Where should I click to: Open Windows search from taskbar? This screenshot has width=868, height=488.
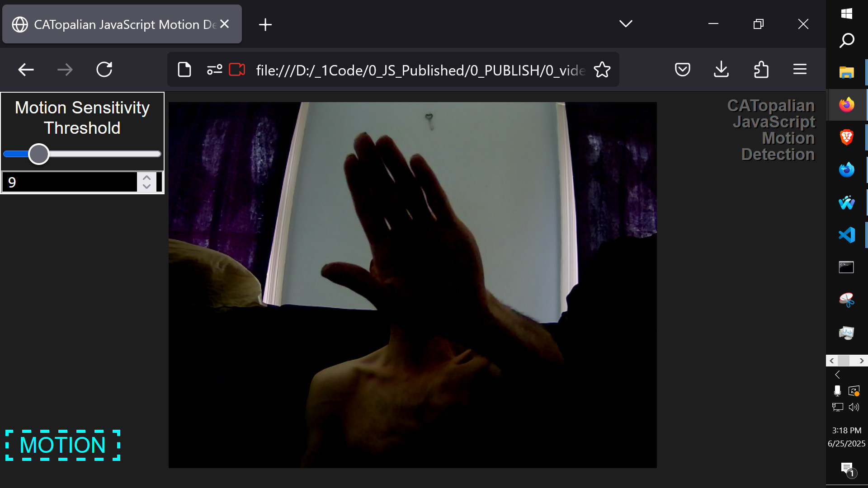point(847,40)
